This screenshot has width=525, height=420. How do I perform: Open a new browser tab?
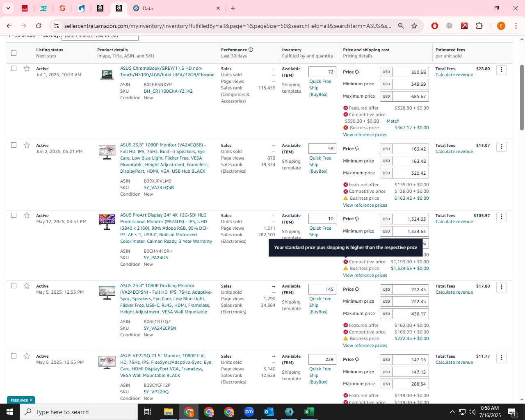(233, 8)
